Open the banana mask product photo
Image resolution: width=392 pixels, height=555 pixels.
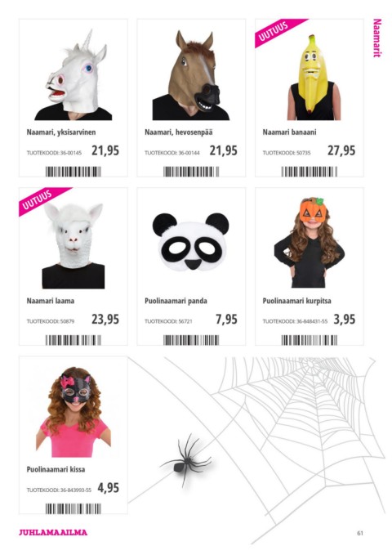click(x=314, y=77)
